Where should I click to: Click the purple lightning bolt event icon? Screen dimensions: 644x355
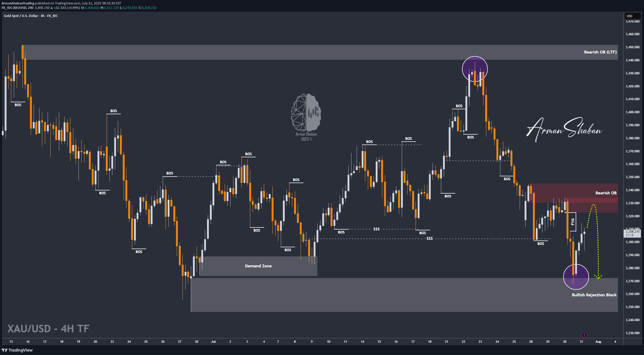584,335
